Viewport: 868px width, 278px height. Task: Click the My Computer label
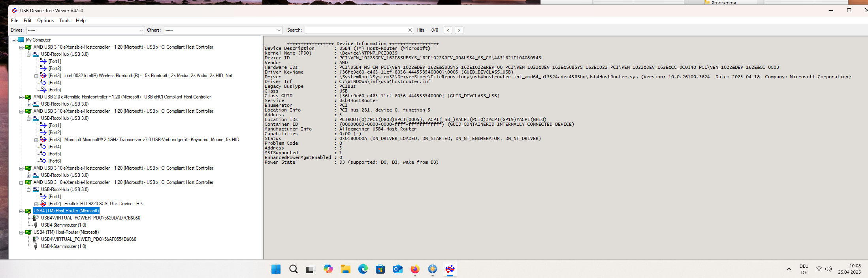pyautogui.click(x=38, y=40)
